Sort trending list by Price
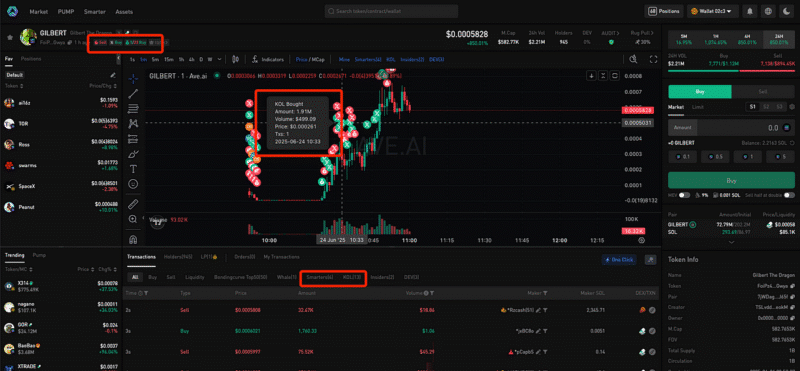 click(86, 269)
